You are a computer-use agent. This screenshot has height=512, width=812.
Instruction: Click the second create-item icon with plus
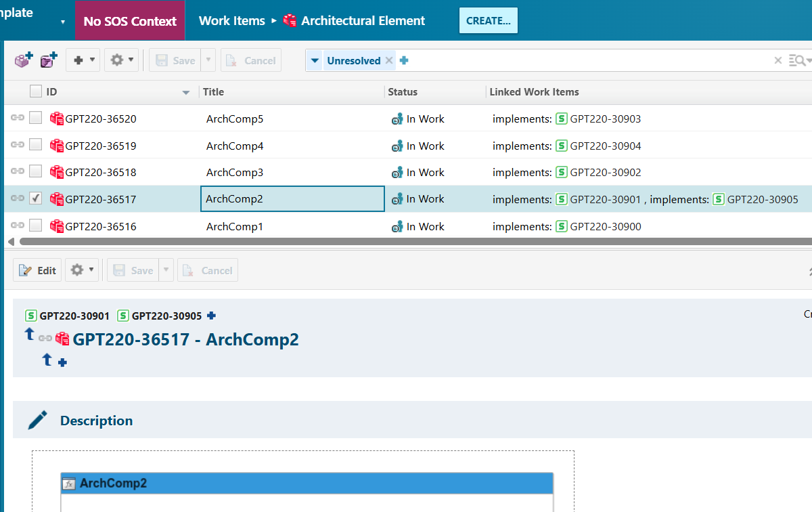point(49,60)
